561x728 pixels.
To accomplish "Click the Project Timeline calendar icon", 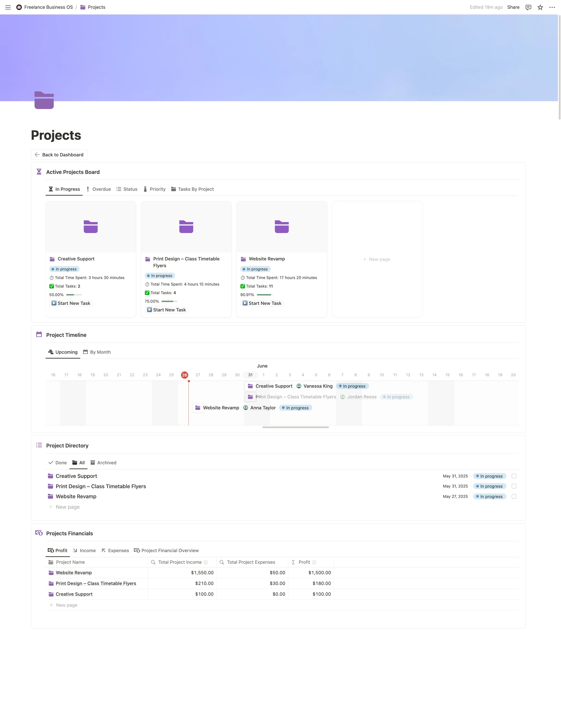I will tap(39, 334).
